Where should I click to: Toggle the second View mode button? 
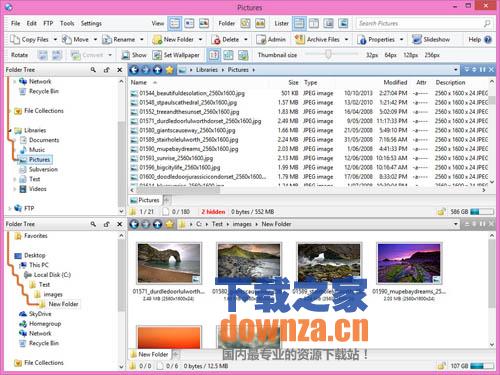[x=189, y=23]
